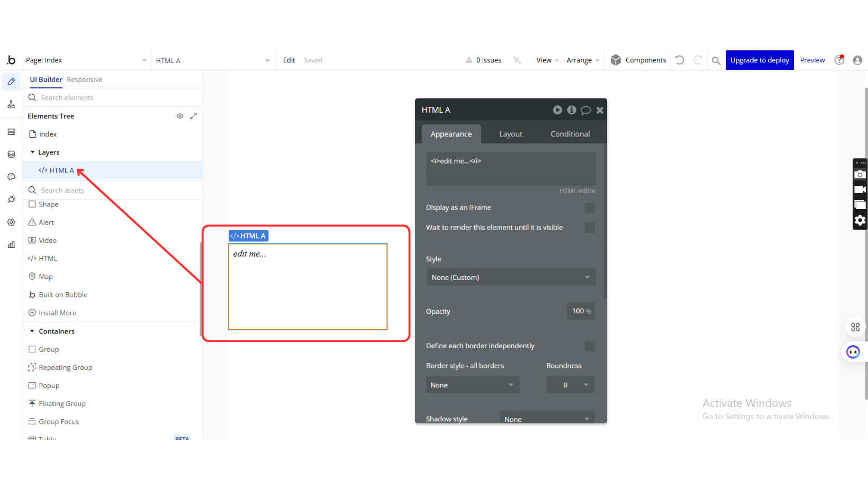The width and height of the screenshot is (868, 489).
Task: Switch to the Appearance tab
Action: pyautogui.click(x=451, y=134)
